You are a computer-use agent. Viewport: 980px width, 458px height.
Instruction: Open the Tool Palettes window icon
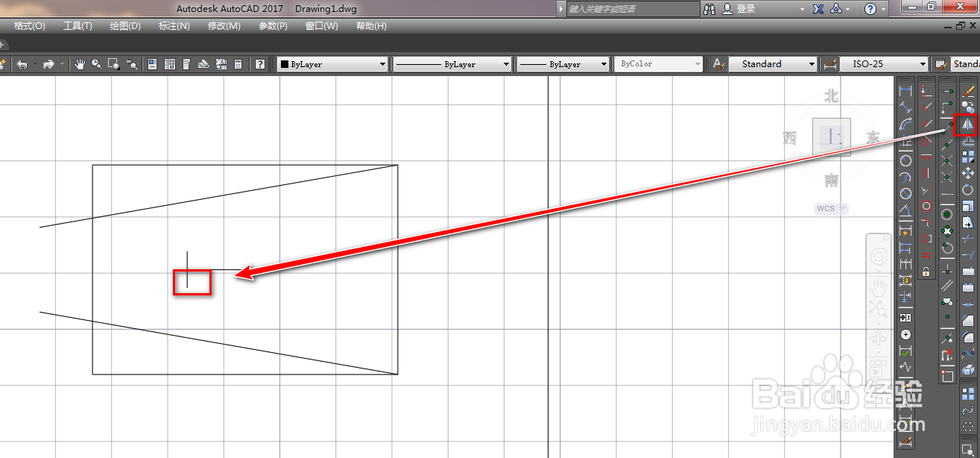click(186, 64)
